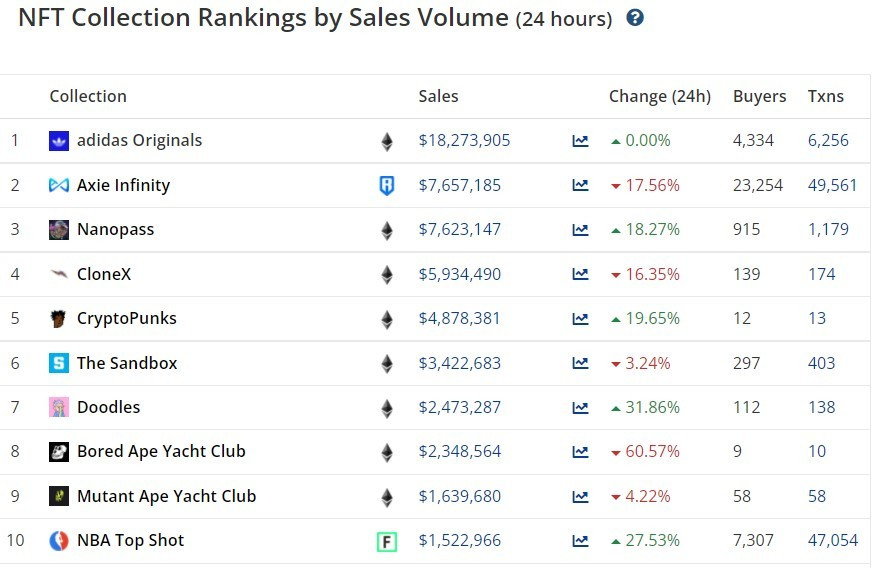Click Ethereum icon in The Sandbox row
The image size is (873, 568).
pyautogui.click(x=387, y=364)
